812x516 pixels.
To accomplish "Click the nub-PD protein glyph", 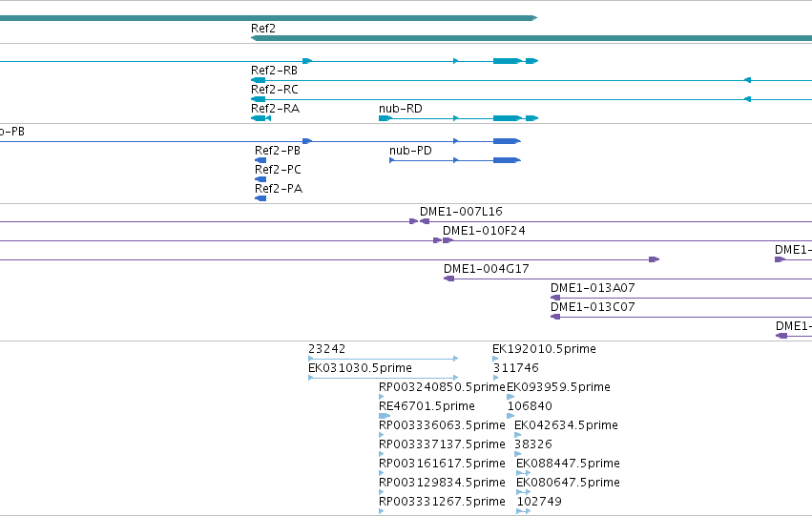I will pyautogui.click(x=455, y=160).
